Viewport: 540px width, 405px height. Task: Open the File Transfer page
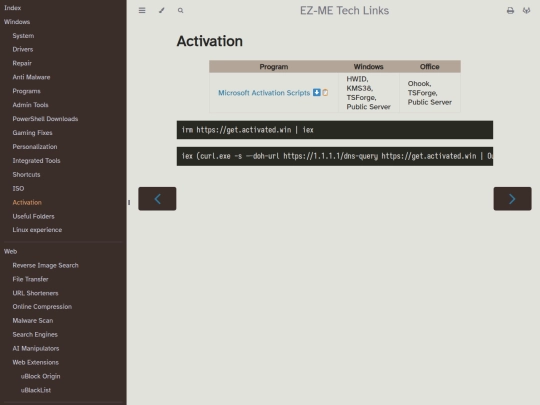coord(30,279)
